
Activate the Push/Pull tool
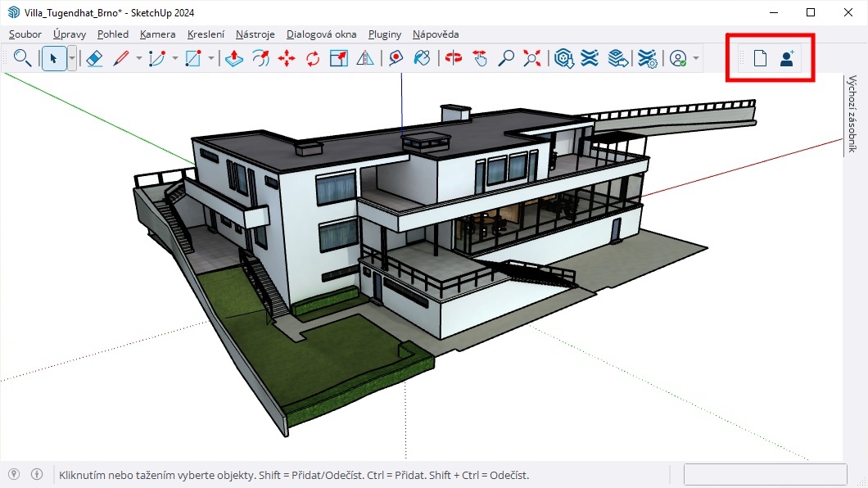pyautogui.click(x=234, y=58)
